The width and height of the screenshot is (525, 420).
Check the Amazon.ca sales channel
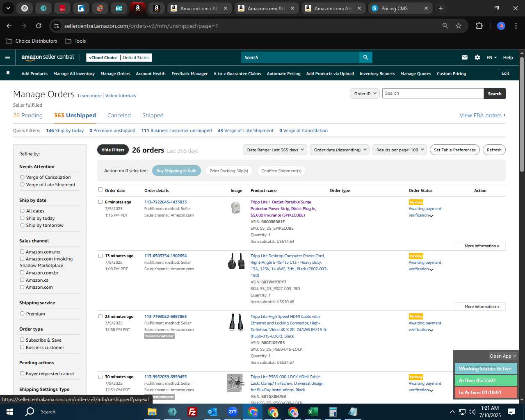(22, 280)
